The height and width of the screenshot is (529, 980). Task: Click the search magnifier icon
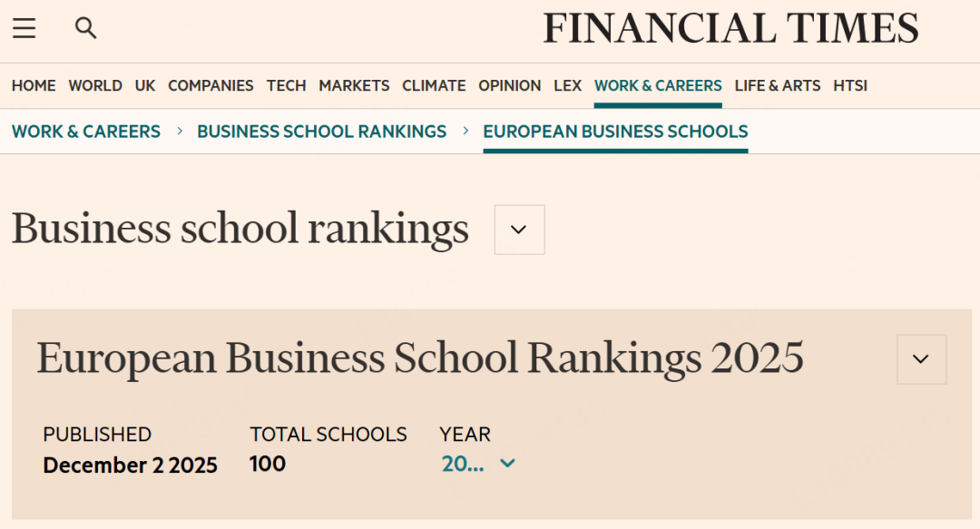85,29
